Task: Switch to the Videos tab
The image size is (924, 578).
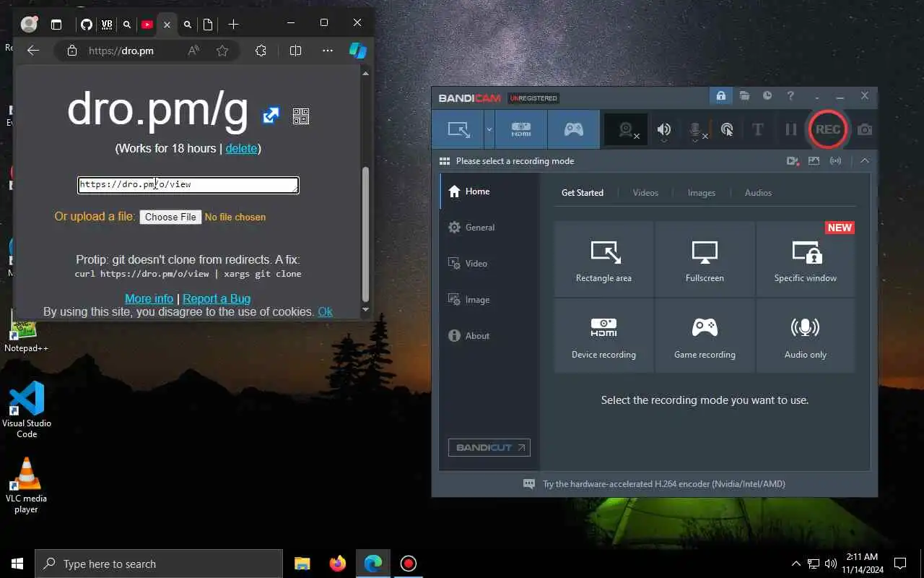Action: pyautogui.click(x=645, y=193)
